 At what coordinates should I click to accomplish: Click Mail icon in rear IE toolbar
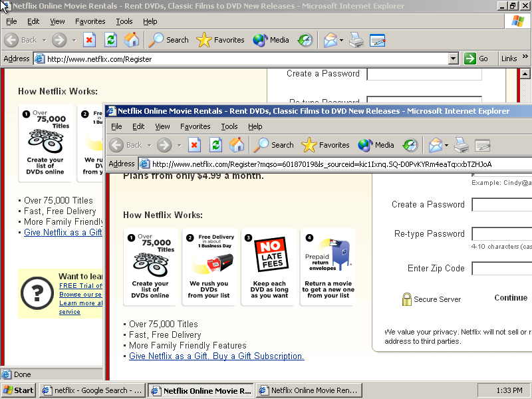pos(330,40)
